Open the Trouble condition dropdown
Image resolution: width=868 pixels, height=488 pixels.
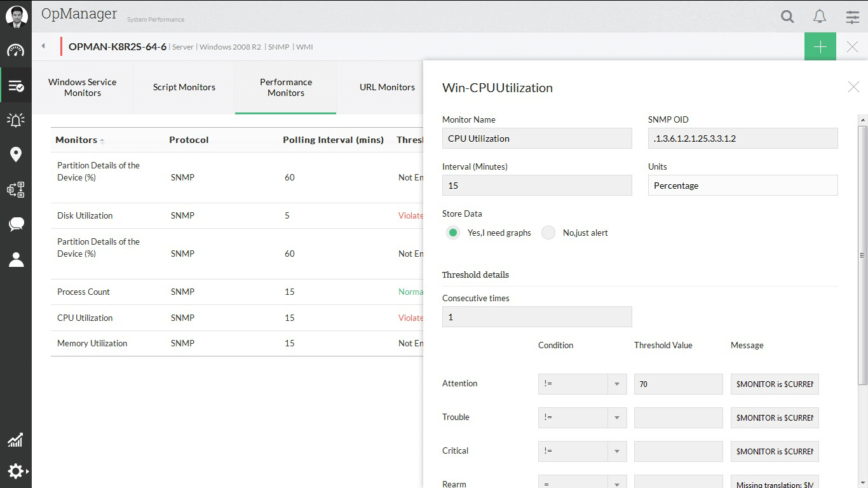tap(582, 417)
